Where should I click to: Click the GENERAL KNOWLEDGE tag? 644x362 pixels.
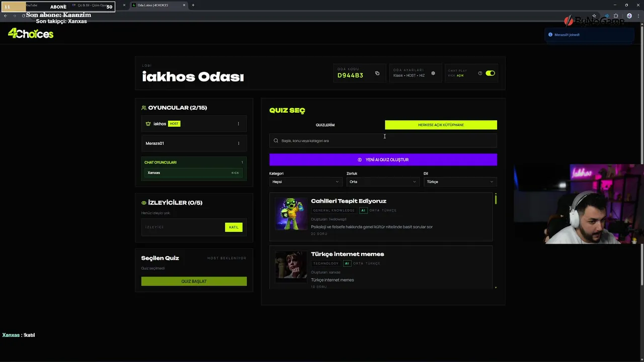[334, 210]
